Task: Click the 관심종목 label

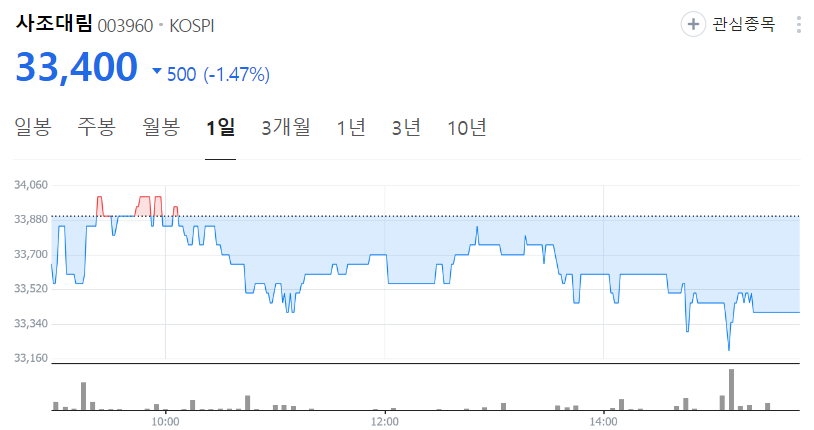Action: click(743, 24)
